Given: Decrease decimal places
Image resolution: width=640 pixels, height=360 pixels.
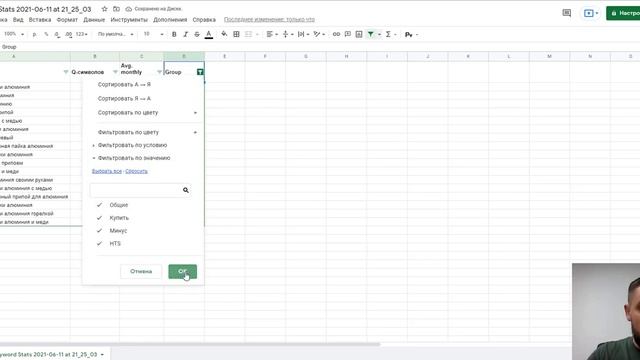Looking at the screenshot, I should (57, 34).
